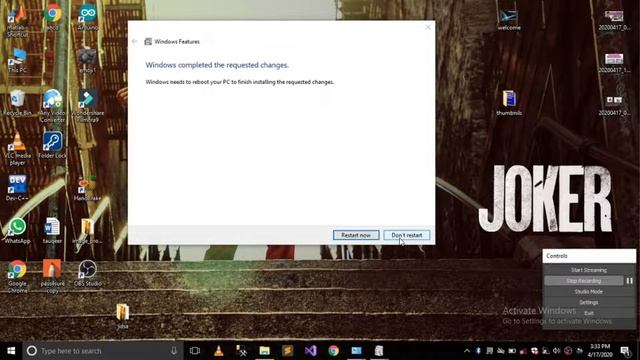Open Chrome from the taskbar
Viewport: 640px width, 360px height.
[333, 351]
